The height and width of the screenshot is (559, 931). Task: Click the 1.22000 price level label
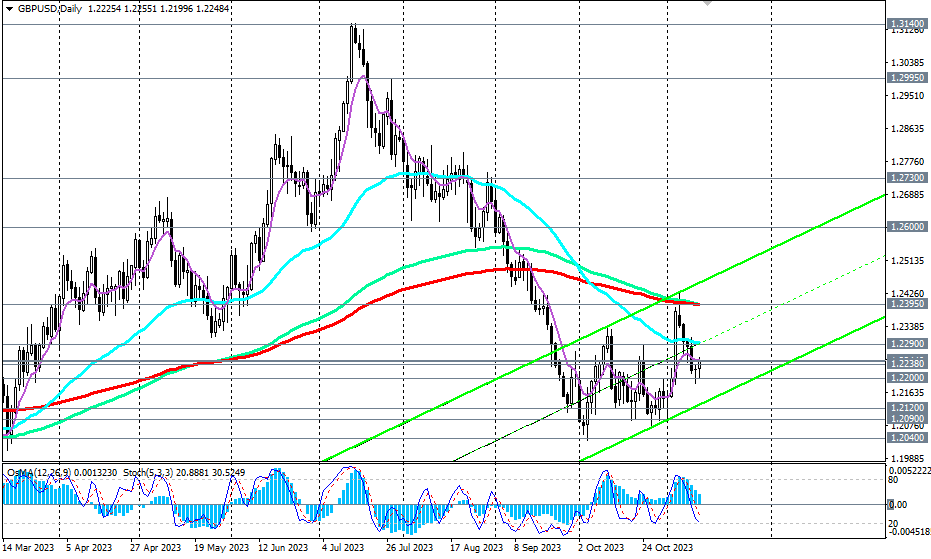907,377
